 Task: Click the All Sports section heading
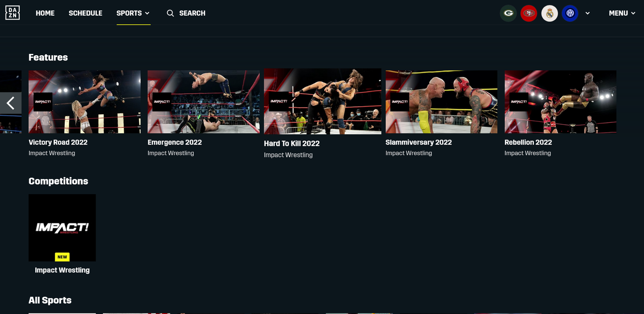50,300
